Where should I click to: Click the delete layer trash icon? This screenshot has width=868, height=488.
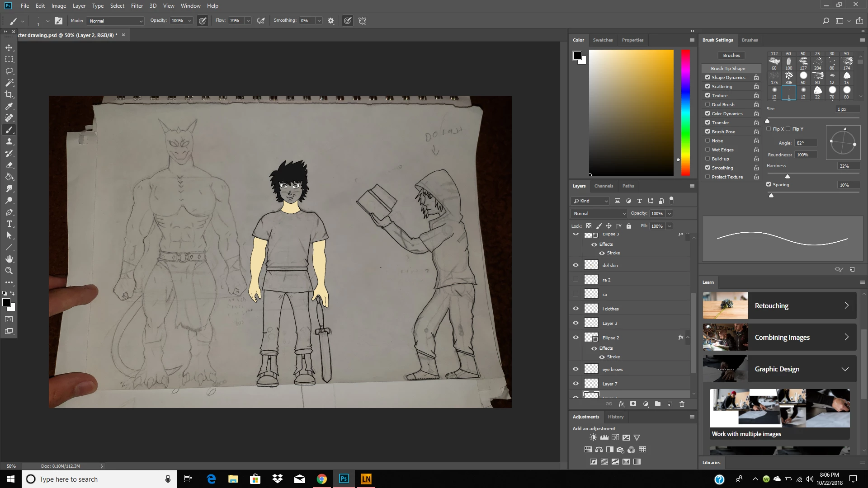(x=682, y=404)
